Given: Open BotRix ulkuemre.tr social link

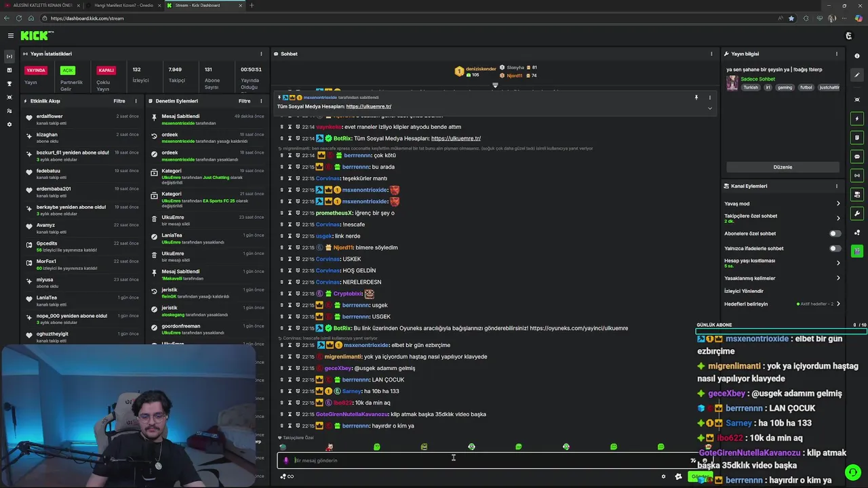Looking at the screenshot, I should (x=456, y=138).
